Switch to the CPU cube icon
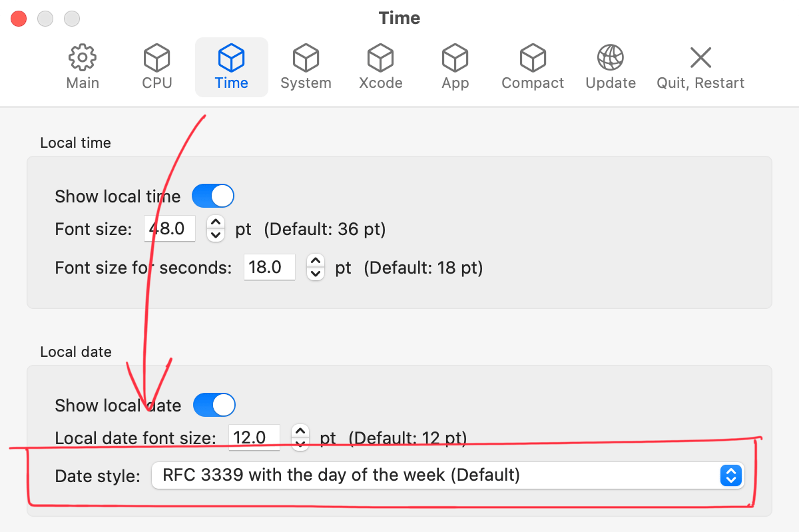This screenshot has height=532, width=799. click(x=157, y=58)
